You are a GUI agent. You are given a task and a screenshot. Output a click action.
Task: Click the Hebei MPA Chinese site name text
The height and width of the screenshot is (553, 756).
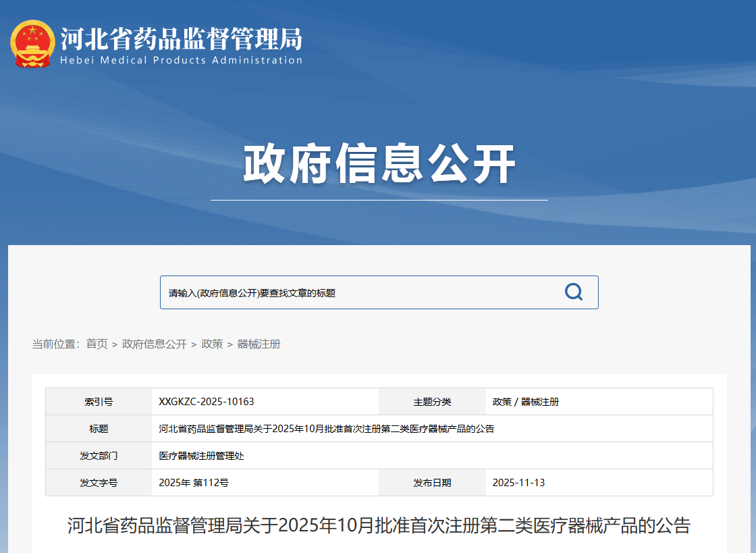182,37
